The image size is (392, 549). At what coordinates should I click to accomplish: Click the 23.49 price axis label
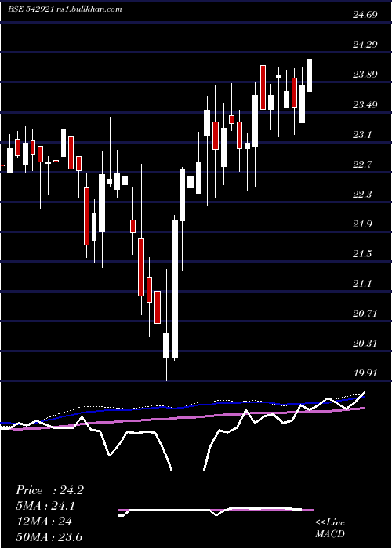pos(365,104)
